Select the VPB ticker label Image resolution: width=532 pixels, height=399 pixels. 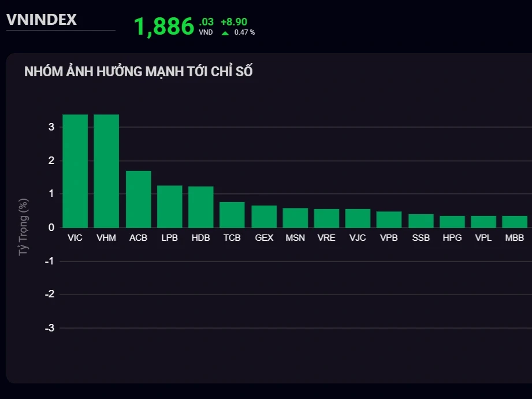coord(389,238)
